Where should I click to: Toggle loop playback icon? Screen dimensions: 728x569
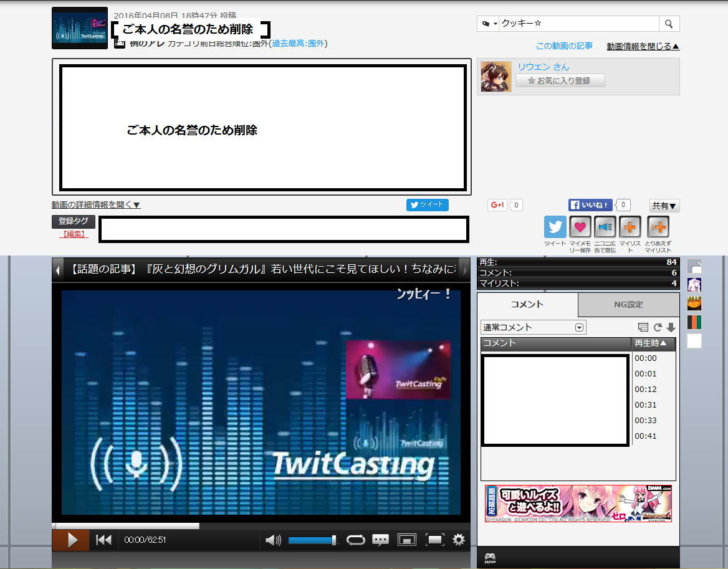point(356,540)
